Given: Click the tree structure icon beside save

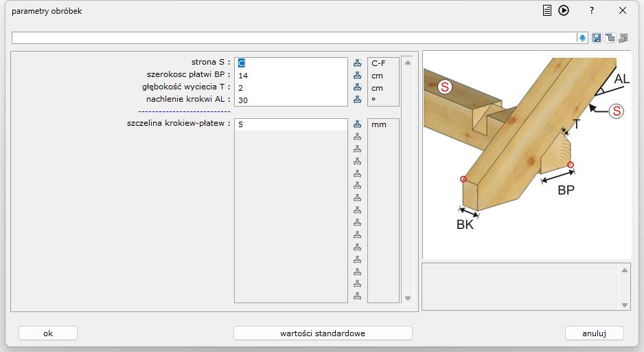Looking at the screenshot, I should [610, 38].
